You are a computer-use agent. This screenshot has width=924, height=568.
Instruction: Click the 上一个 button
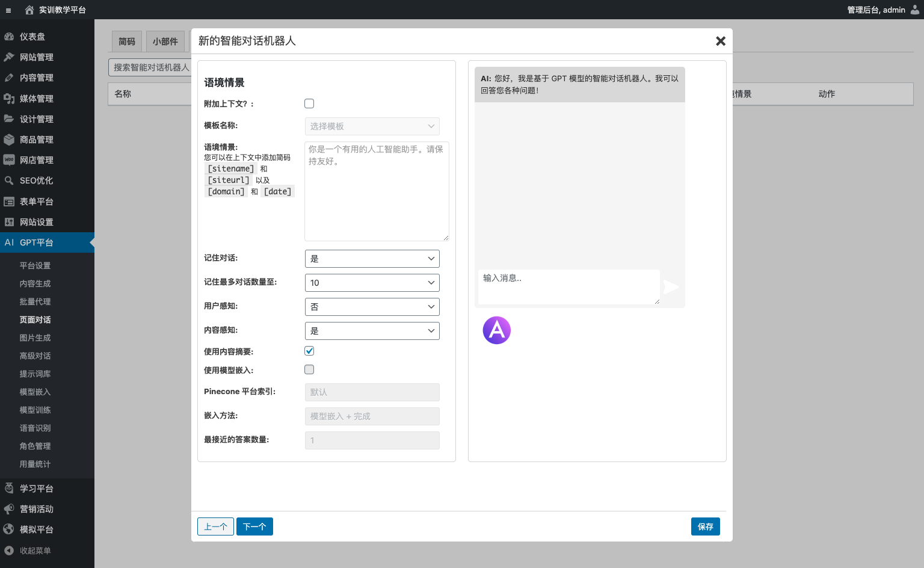pos(215,526)
